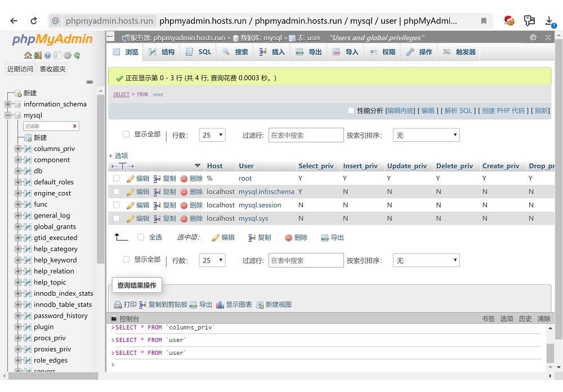
Task: Click the cookie extension icon
Action: pos(509,21)
